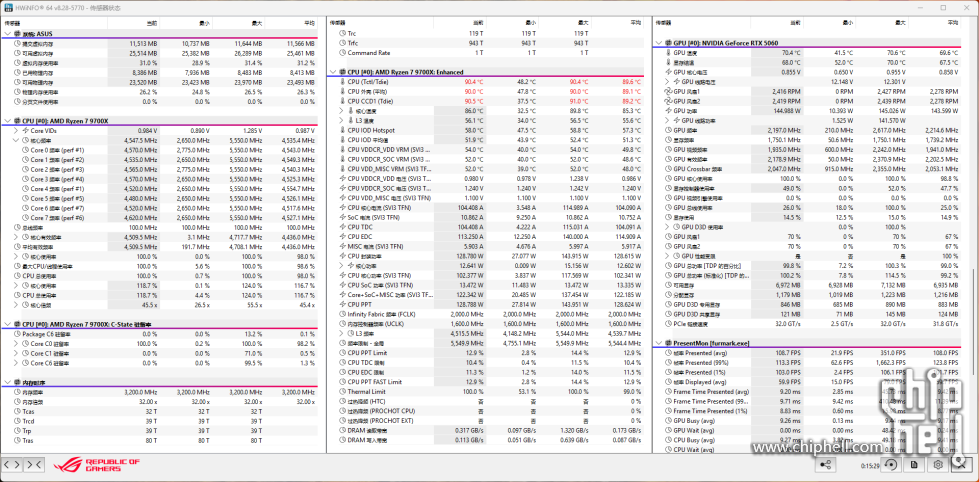Click the thermometer icon beside CPU (Tctl/Tdie)
Viewport: 979px width, 482px height.
(342, 82)
